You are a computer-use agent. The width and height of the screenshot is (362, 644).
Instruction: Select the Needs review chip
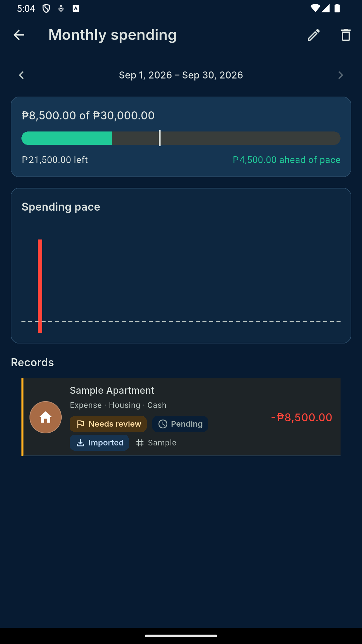(x=108, y=424)
